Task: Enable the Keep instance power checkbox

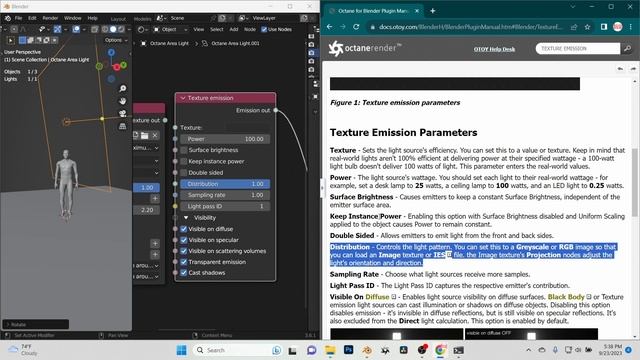Action: (184, 162)
